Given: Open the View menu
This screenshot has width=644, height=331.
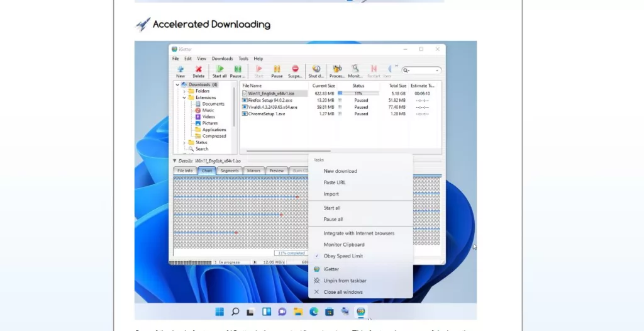Looking at the screenshot, I should (202, 59).
